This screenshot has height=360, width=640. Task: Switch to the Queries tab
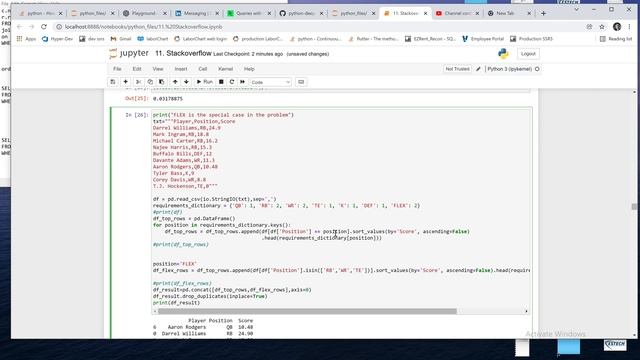pos(249,13)
